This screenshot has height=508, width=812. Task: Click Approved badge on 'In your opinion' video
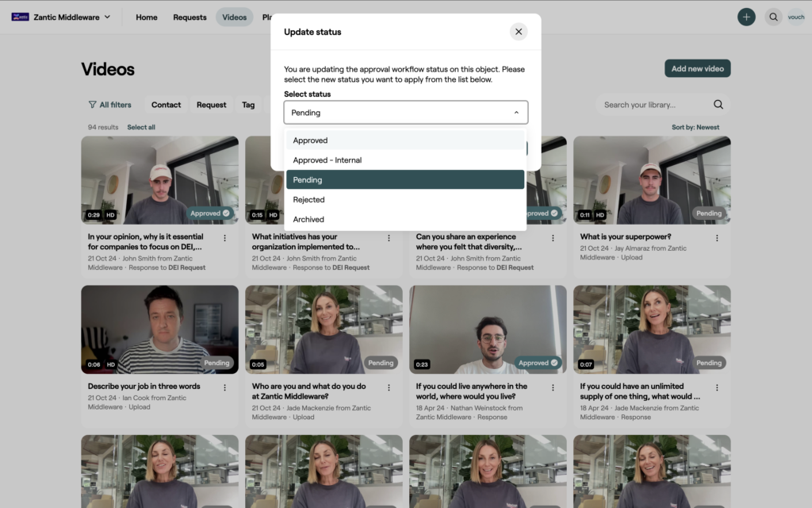pos(209,213)
